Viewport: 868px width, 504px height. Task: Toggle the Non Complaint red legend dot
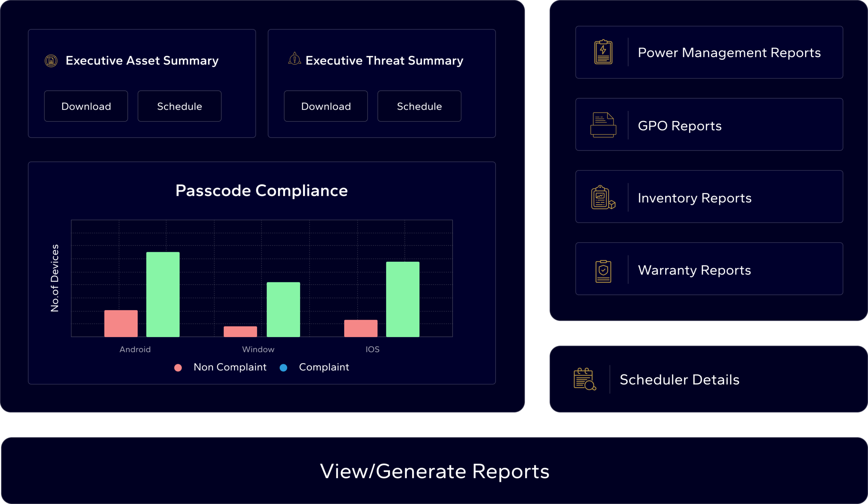[178, 368]
